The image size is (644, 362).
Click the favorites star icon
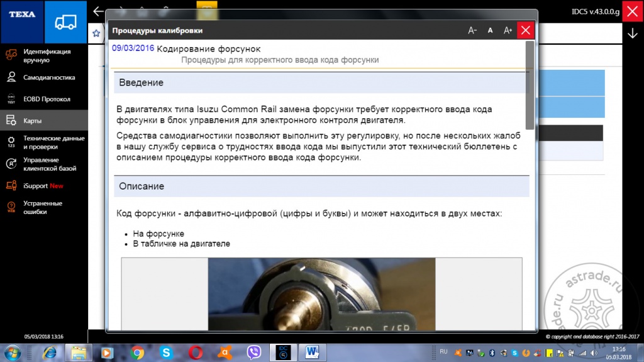coord(96,33)
